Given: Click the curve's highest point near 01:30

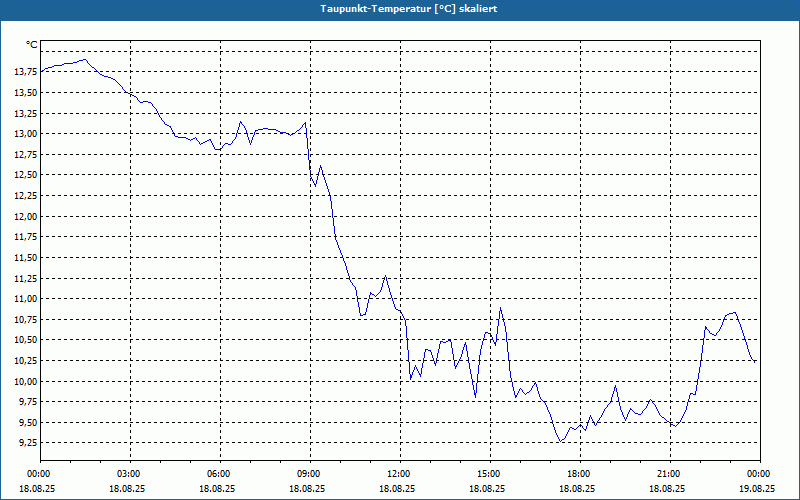Looking at the screenshot, I should [85, 59].
